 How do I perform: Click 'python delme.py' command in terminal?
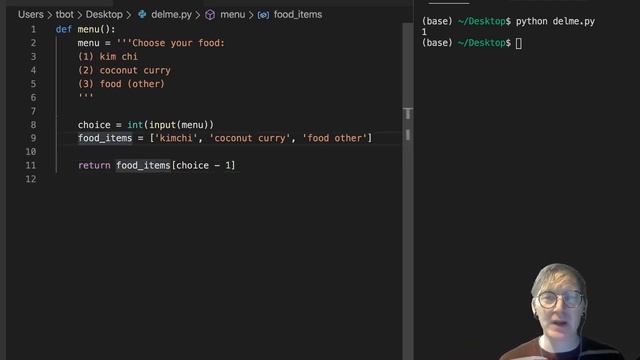click(x=555, y=22)
